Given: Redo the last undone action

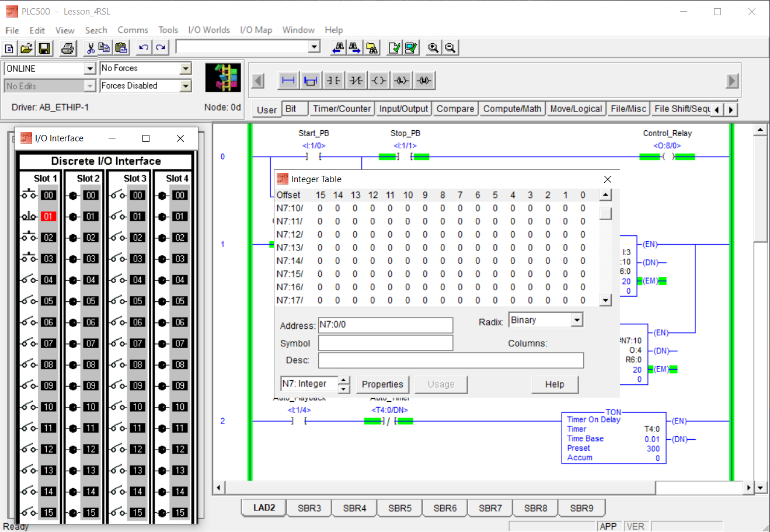Looking at the screenshot, I should [161, 48].
